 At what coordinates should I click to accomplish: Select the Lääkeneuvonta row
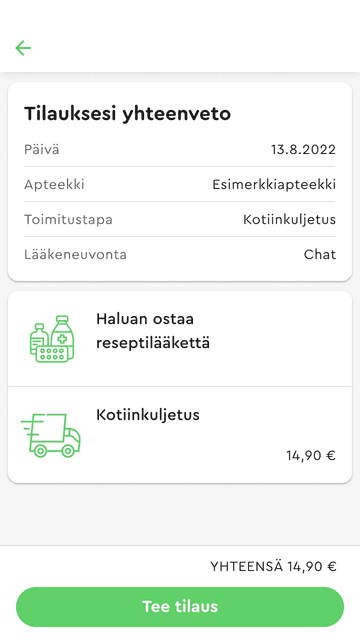tap(180, 254)
